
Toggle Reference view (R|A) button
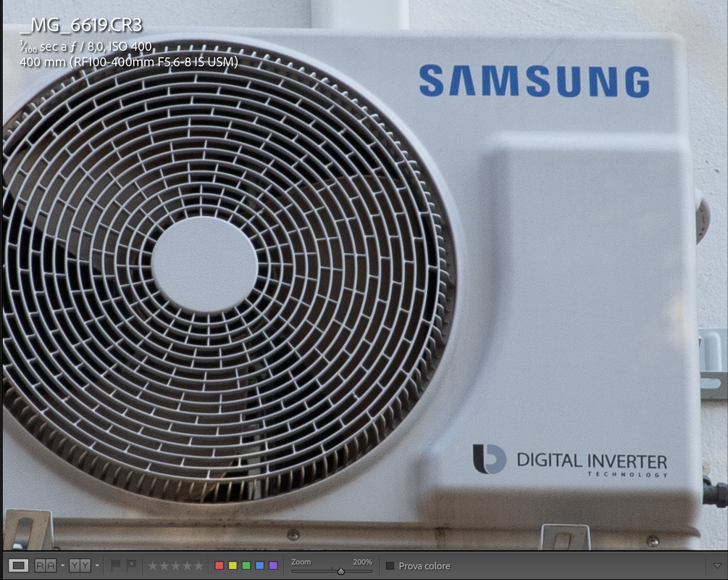tap(46, 565)
